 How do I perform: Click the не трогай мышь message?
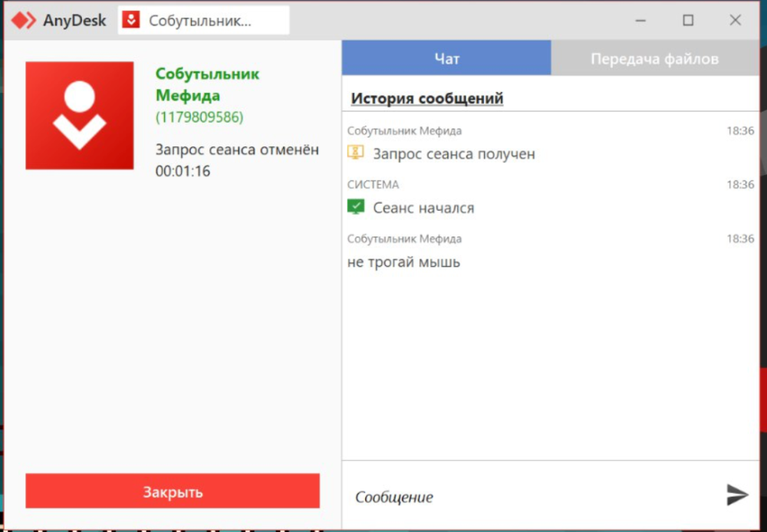pos(403,262)
